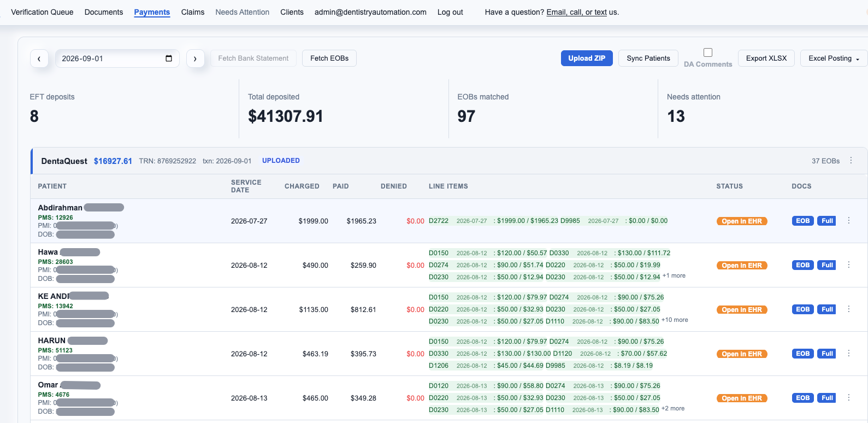Open row options menu for Abdirahman

click(848, 221)
